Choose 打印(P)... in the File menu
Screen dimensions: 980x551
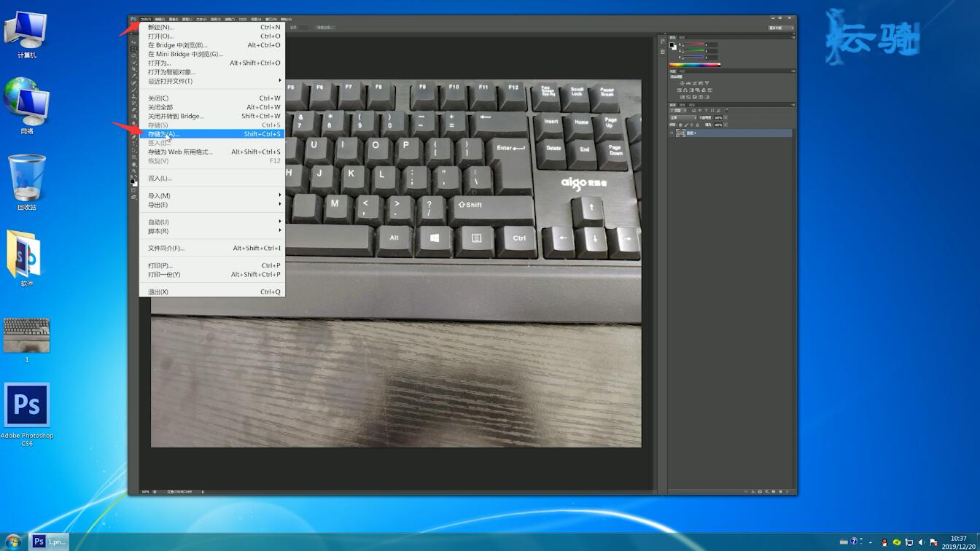[212, 265]
